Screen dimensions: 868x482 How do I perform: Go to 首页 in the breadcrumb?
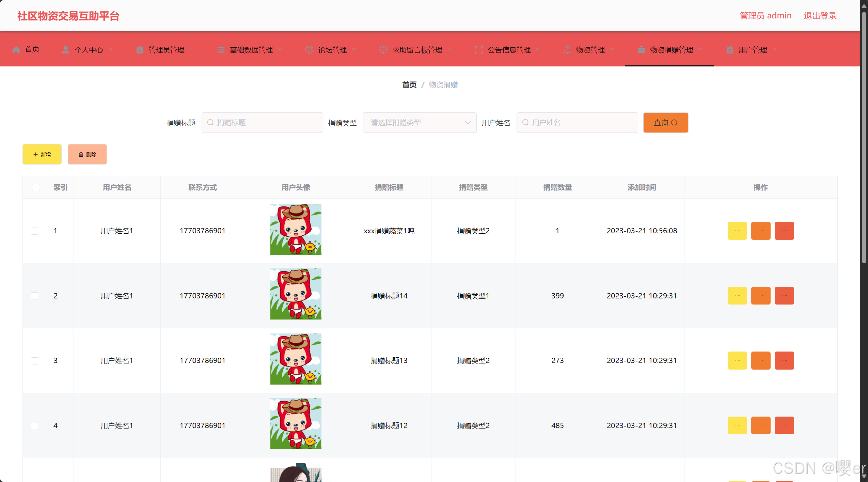(409, 85)
